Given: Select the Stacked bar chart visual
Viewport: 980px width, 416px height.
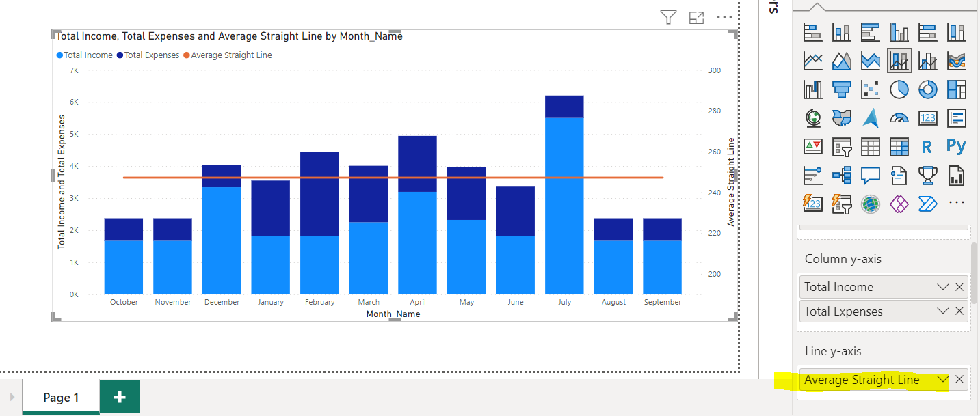Looking at the screenshot, I should 812,32.
